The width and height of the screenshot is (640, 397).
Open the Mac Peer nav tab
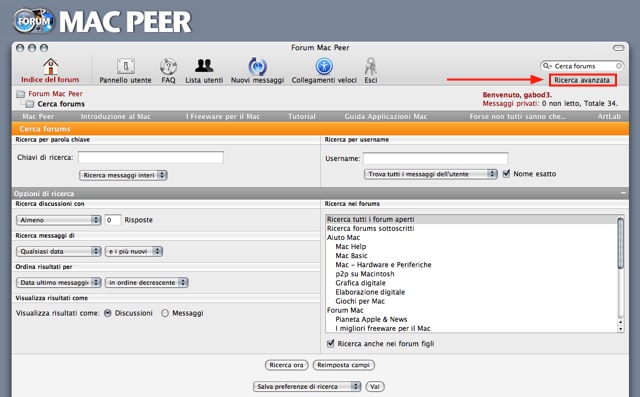pos(38,116)
